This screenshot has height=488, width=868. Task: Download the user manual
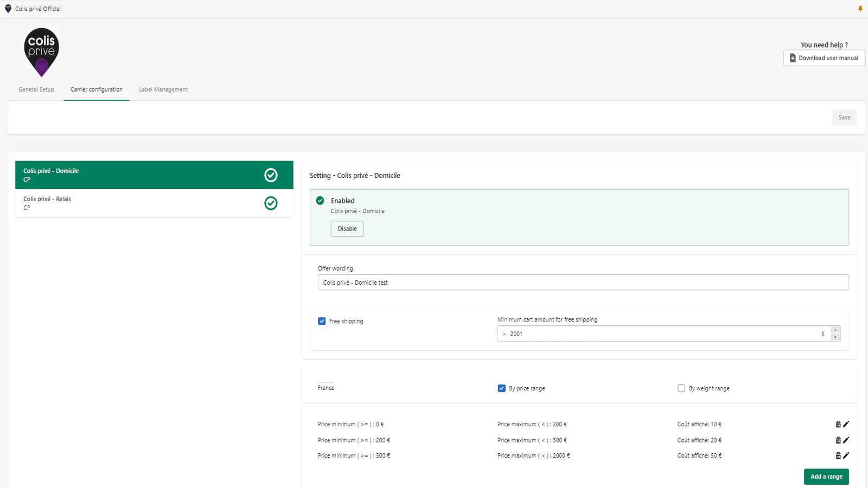coord(824,58)
